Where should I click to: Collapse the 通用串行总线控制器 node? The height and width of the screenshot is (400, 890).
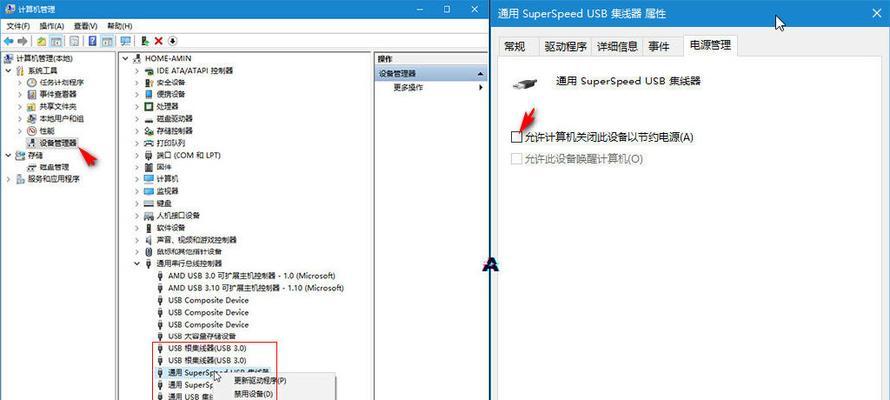[x=136, y=263]
